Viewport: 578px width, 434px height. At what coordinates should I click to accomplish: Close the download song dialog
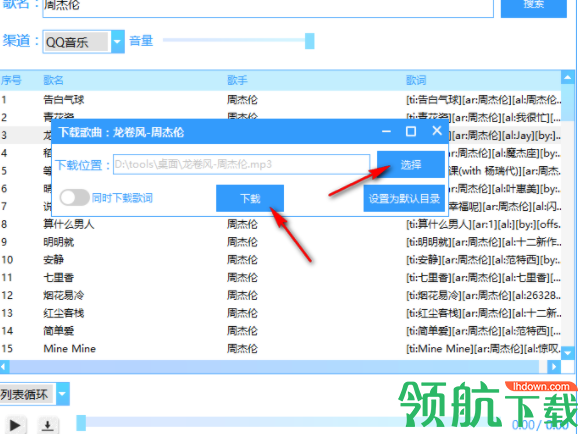tap(437, 131)
